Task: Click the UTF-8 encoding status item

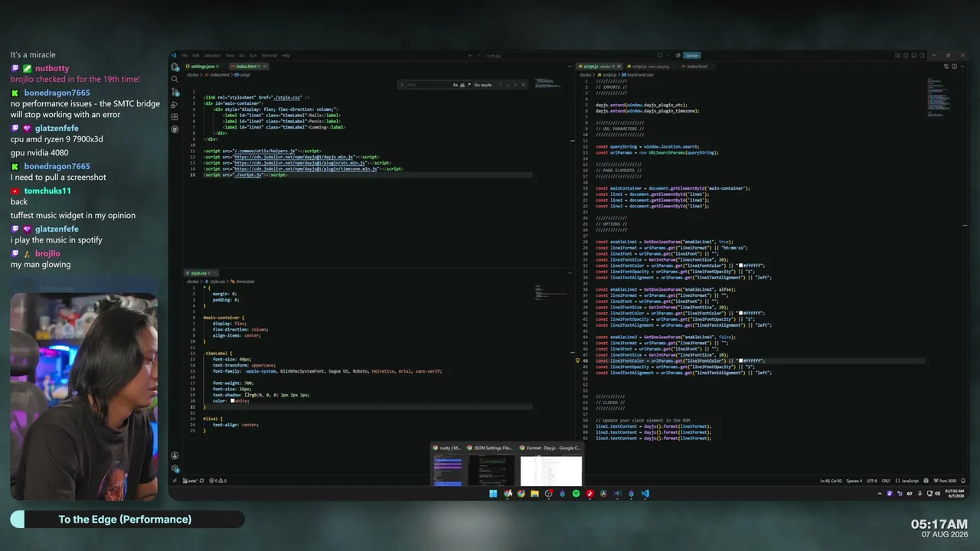Action: 871,481
